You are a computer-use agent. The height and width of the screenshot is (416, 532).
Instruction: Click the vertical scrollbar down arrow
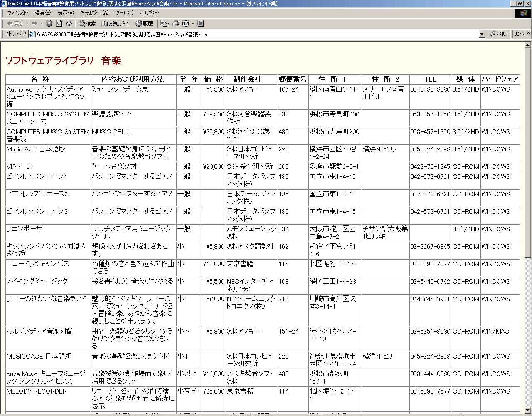point(528,410)
